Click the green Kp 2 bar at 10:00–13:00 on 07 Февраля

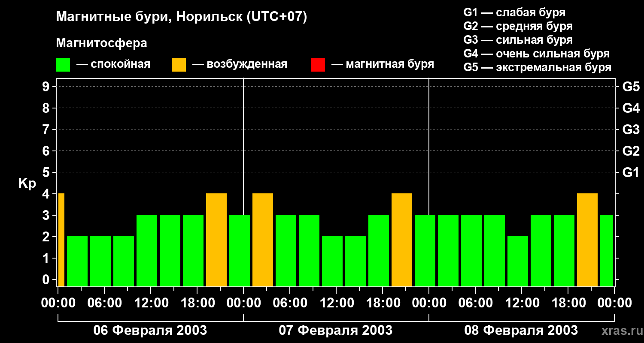pyautogui.click(x=332, y=261)
